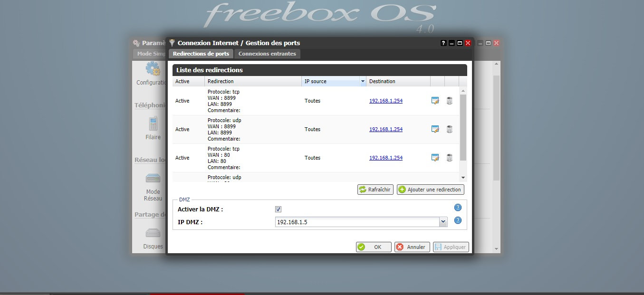
Task: Sort by the Destination column header
Action: pyautogui.click(x=398, y=81)
